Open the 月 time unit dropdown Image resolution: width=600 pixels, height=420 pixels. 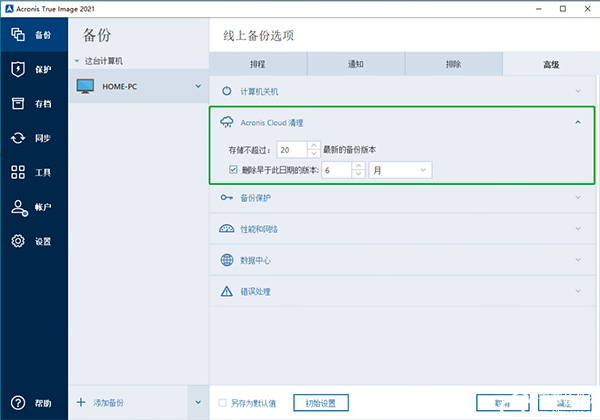point(400,171)
